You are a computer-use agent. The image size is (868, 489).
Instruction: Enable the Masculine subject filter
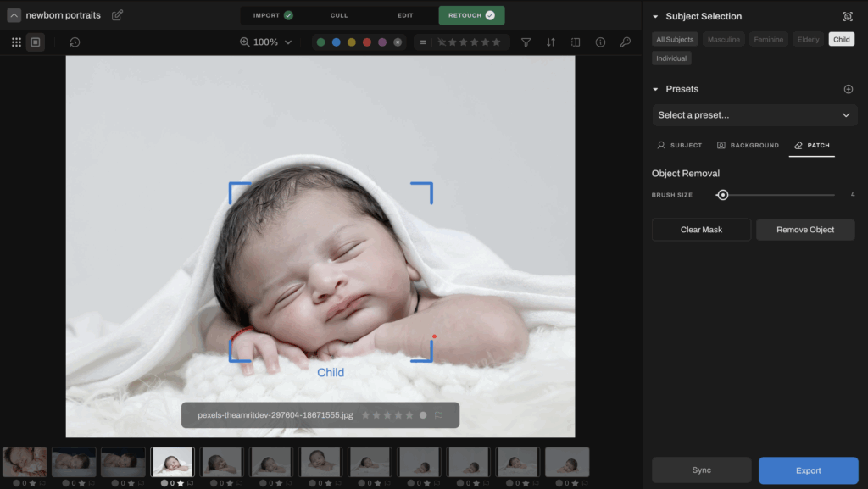click(x=723, y=38)
